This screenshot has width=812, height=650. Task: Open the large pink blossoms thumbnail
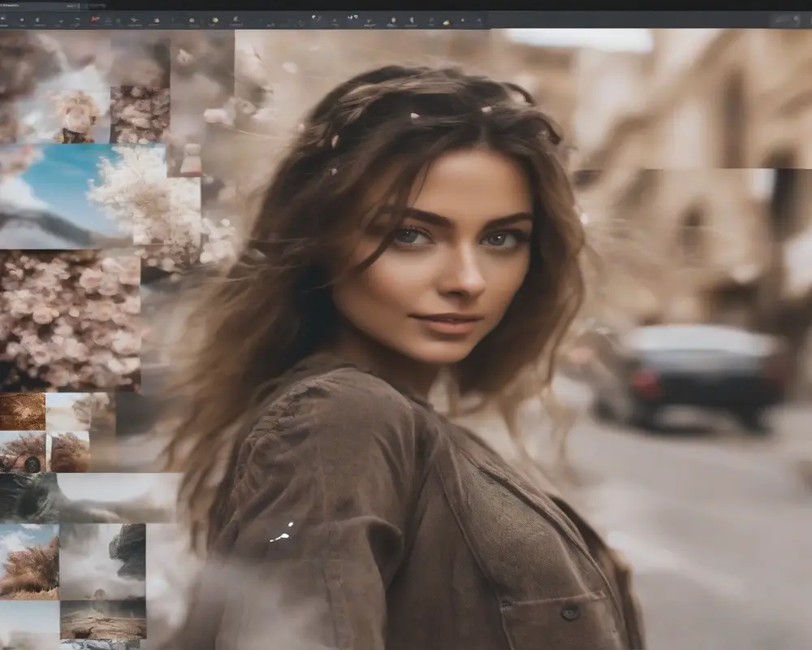pyautogui.click(x=70, y=320)
